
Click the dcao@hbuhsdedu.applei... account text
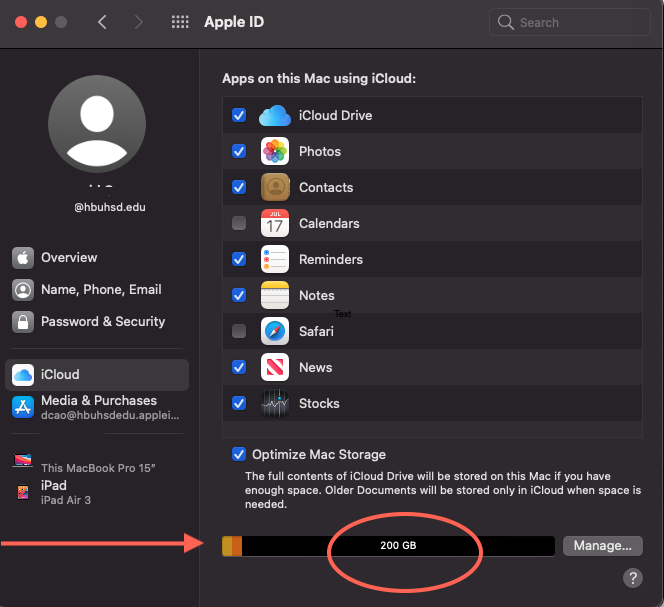[x=110, y=415]
